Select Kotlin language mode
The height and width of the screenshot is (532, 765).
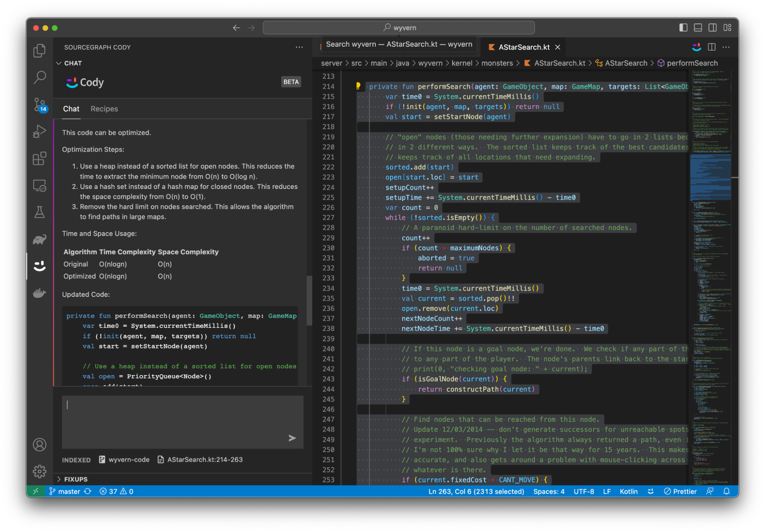[x=628, y=491]
